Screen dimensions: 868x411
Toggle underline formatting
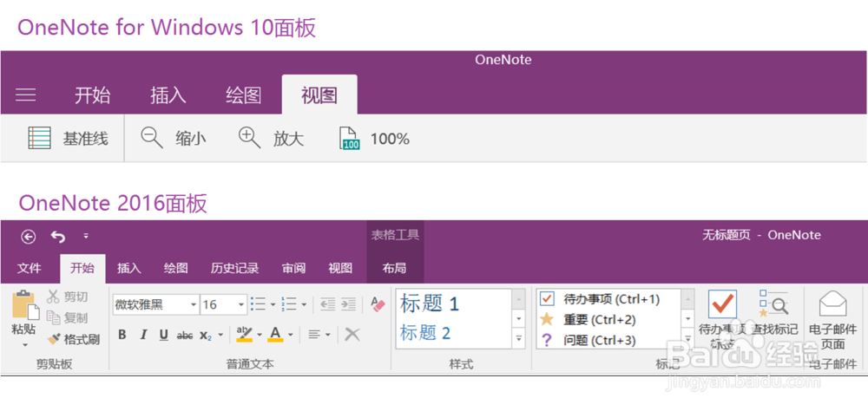coord(164,335)
